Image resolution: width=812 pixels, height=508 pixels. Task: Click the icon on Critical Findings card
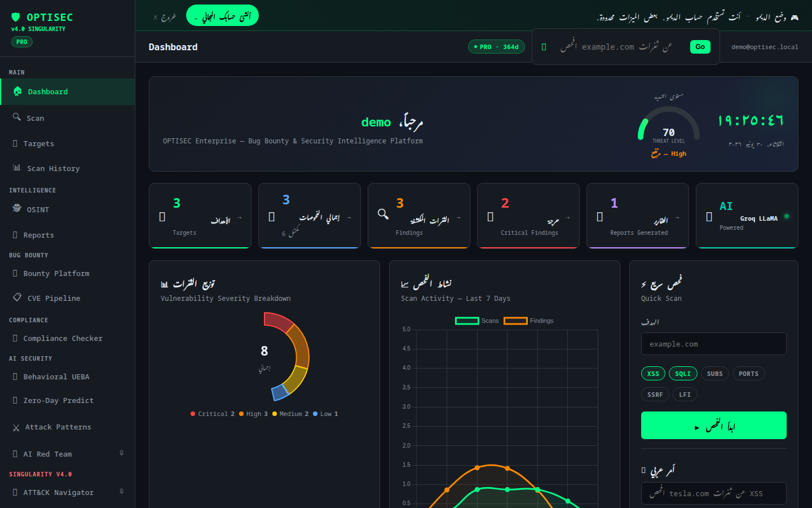coord(490,217)
